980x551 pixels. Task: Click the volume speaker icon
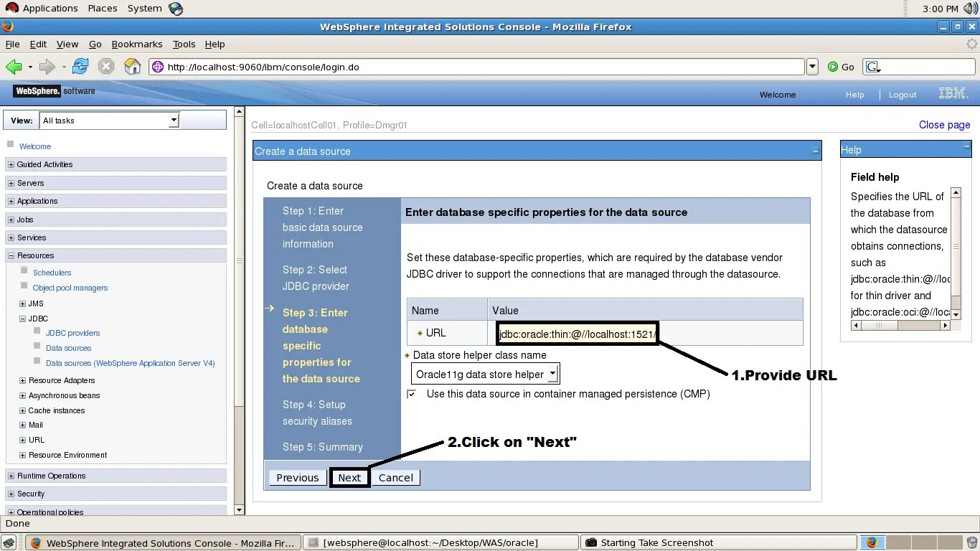[971, 9]
